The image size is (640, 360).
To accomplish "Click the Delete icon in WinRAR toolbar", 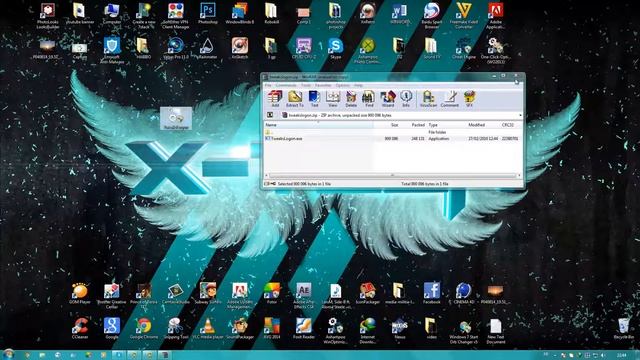I will [351, 99].
